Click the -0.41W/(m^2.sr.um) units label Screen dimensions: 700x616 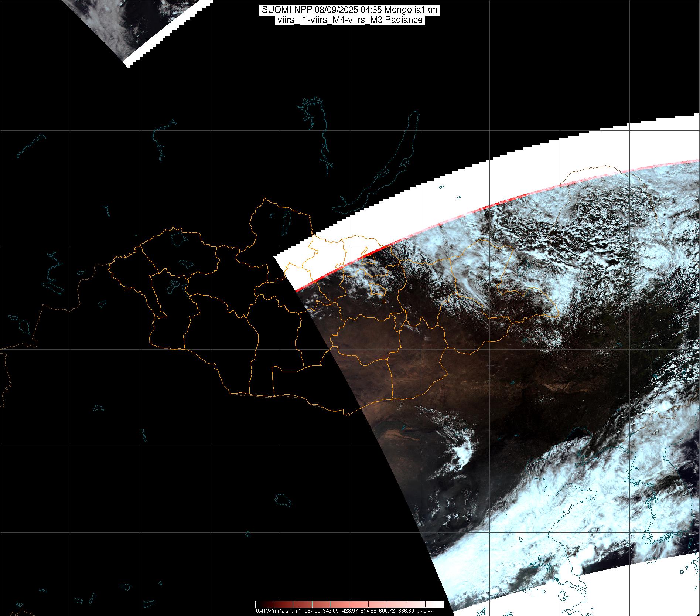pos(277,611)
